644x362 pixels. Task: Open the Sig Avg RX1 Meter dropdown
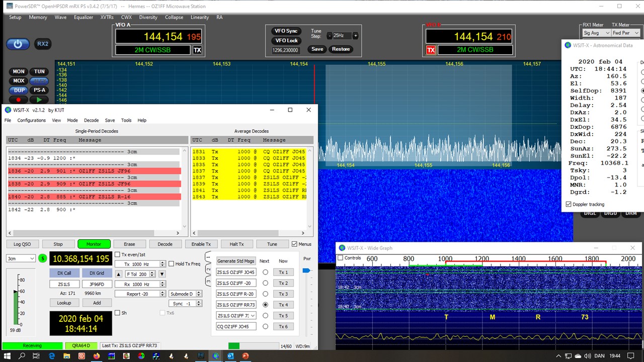pyautogui.click(x=596, y=33)
